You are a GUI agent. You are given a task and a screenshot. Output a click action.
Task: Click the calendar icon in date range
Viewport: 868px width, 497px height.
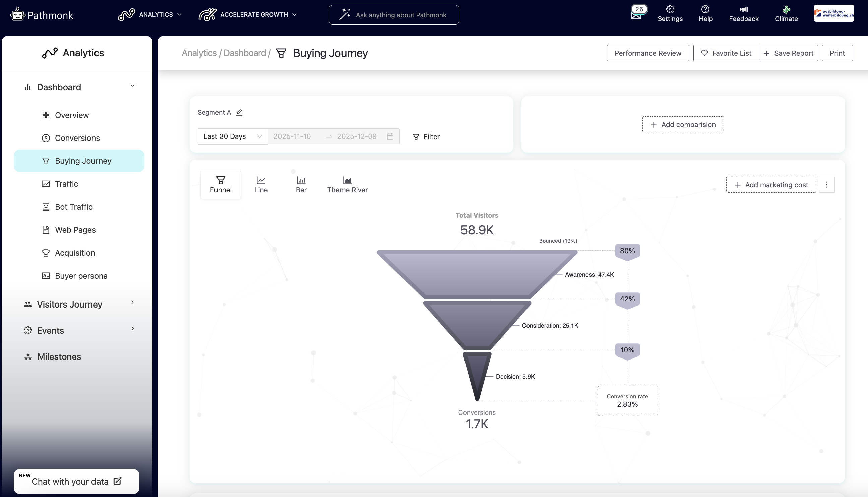390,136
